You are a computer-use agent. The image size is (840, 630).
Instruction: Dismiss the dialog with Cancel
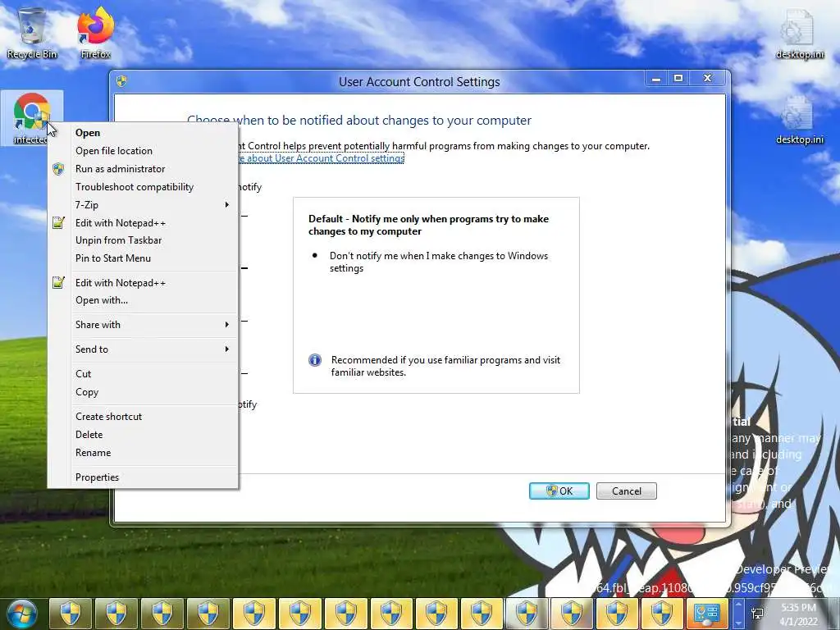(626, 491)
